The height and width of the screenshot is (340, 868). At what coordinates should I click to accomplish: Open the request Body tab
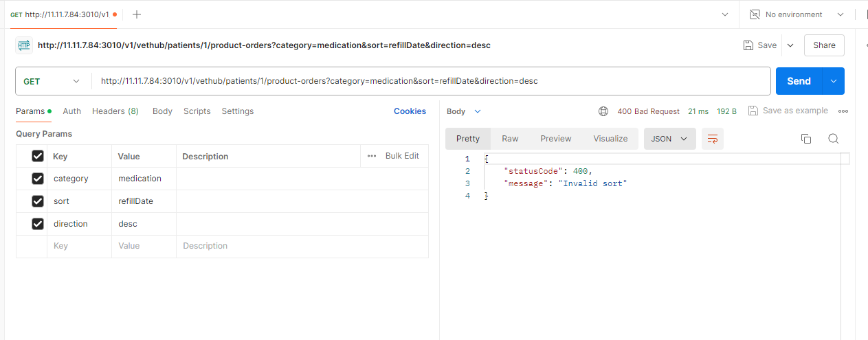(x=162, y=111)
